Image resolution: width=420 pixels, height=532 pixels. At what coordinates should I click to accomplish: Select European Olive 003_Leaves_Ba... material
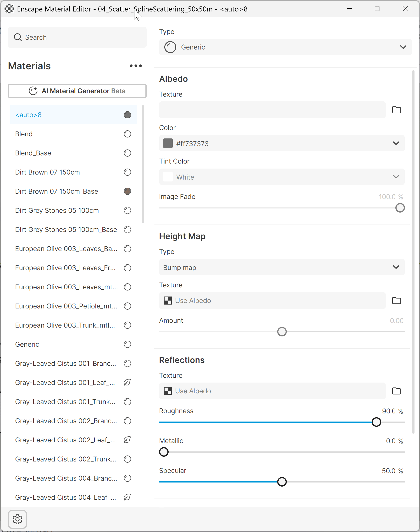coord(73,249)
